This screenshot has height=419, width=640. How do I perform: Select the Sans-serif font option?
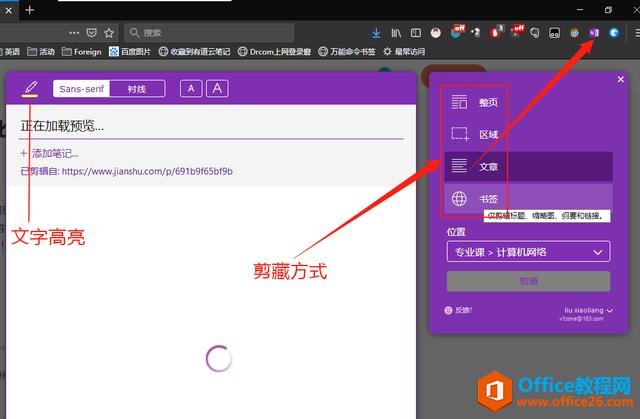coord(82,89)
